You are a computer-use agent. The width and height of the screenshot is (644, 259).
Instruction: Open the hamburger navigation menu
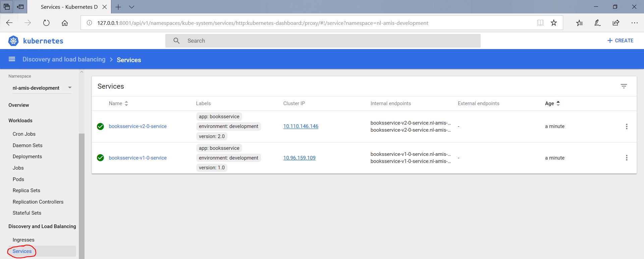(x=12, y=59)
